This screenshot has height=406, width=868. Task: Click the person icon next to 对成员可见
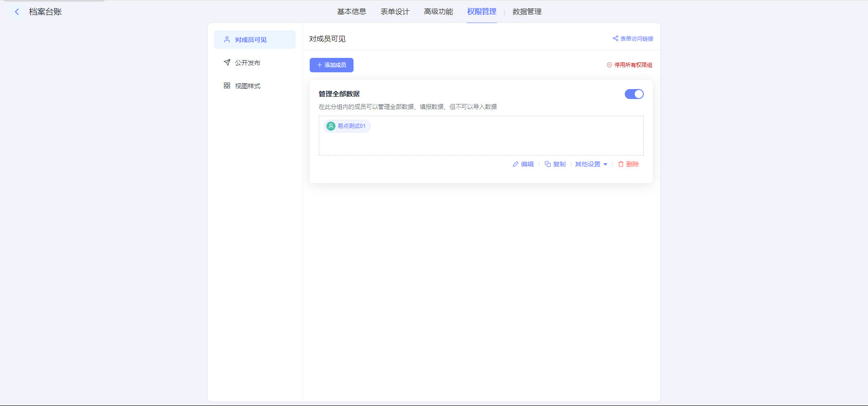coord(227,40)
